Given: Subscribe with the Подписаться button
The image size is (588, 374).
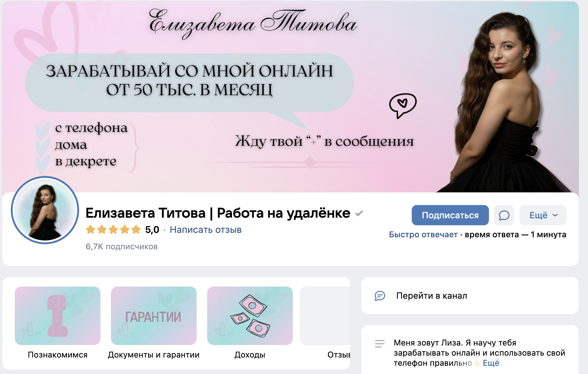Looking at the screenshot, I should pyautogui.click(x=450, y=215).
